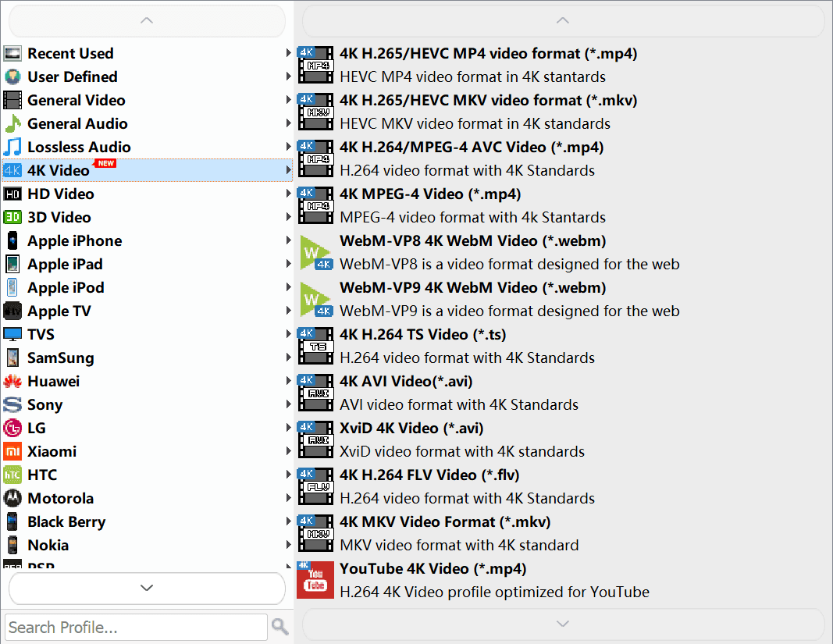The height and width of the screenshot is (644, 833).
Task: Expand the SamSung submenu arrow
Action: (x=289, y=357)
